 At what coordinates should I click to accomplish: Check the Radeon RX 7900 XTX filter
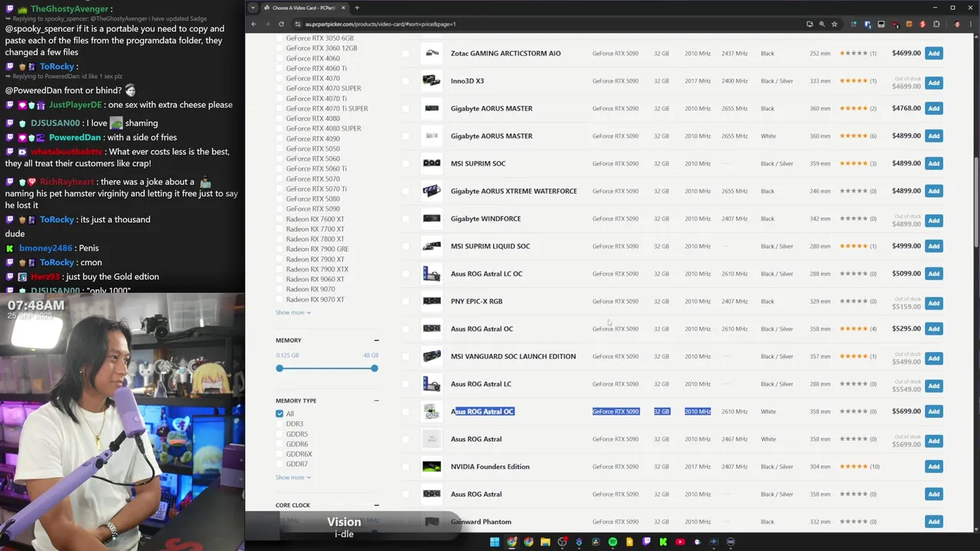tap(279, 269)
